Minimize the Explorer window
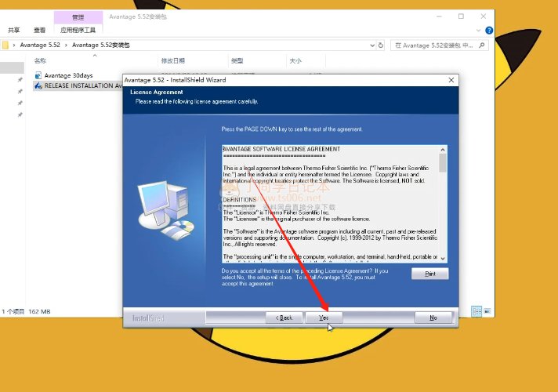Viewport: 558px width, 392px height. [440, 16]
